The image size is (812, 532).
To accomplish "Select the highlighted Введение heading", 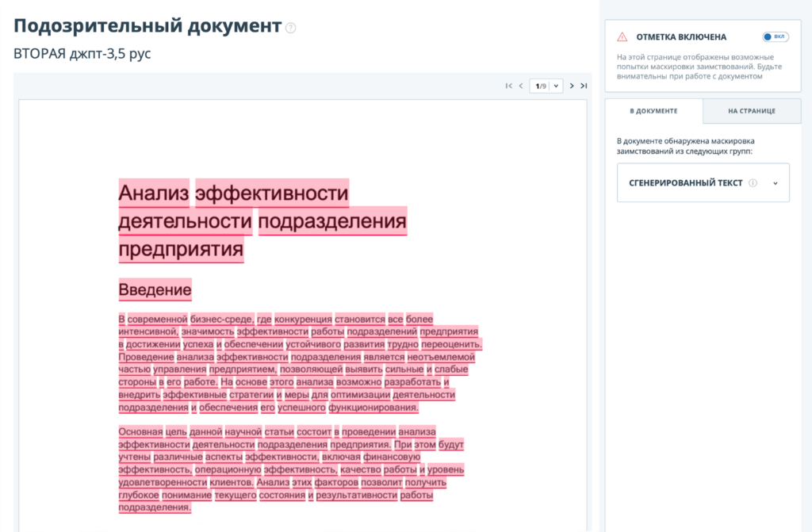I will coord(153,289).
